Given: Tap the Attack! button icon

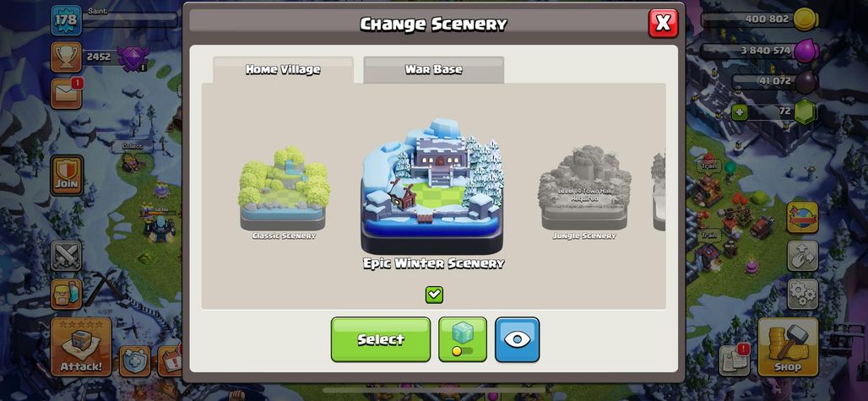Looking at the screenshot, I should pos(81,347).
